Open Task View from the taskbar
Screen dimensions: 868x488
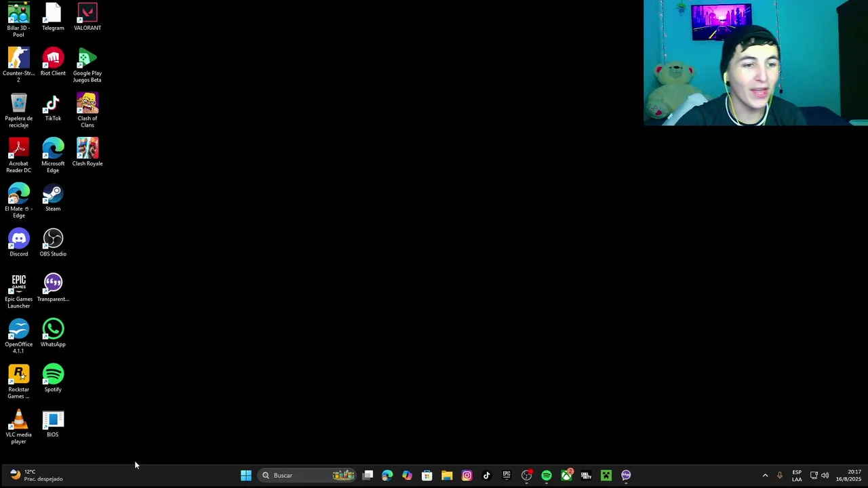[368, 476]
